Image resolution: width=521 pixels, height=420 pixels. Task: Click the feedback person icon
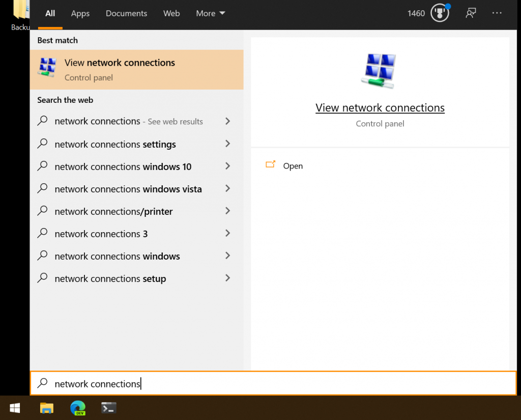click(x=471, y=13)
